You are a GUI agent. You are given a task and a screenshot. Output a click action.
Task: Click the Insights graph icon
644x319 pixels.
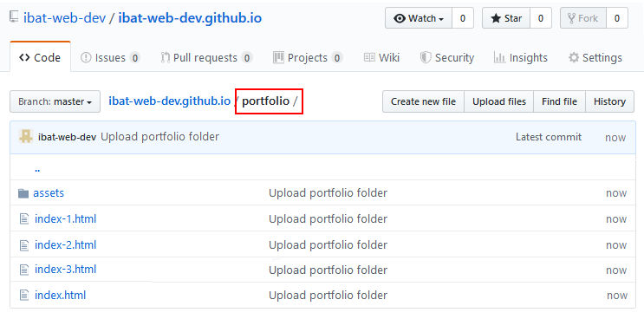[x=499, y=58]
